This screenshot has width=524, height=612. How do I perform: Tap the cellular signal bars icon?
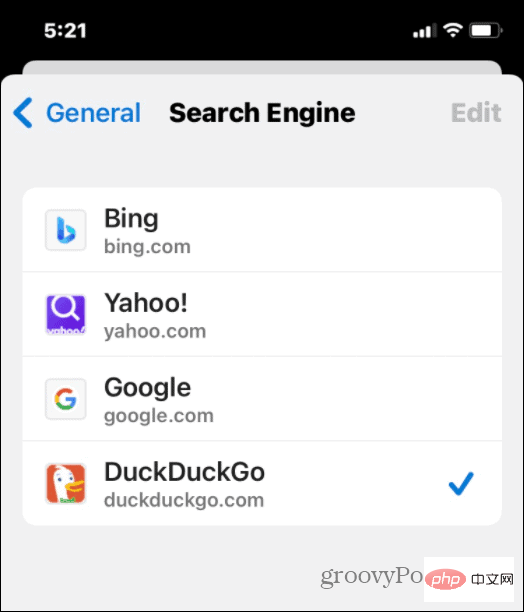coord(425,30)
